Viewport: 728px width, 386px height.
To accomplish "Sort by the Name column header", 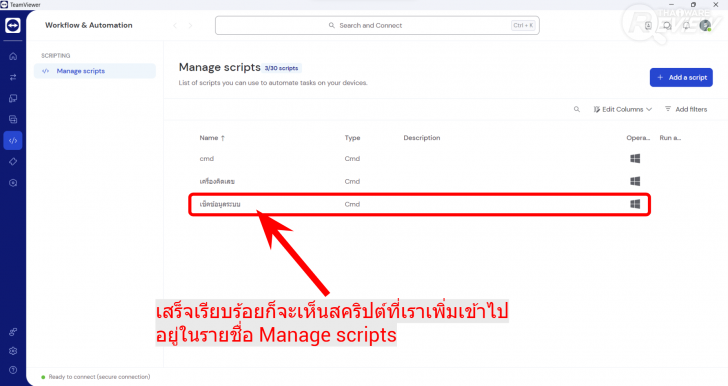I will [x=212, y=137].
